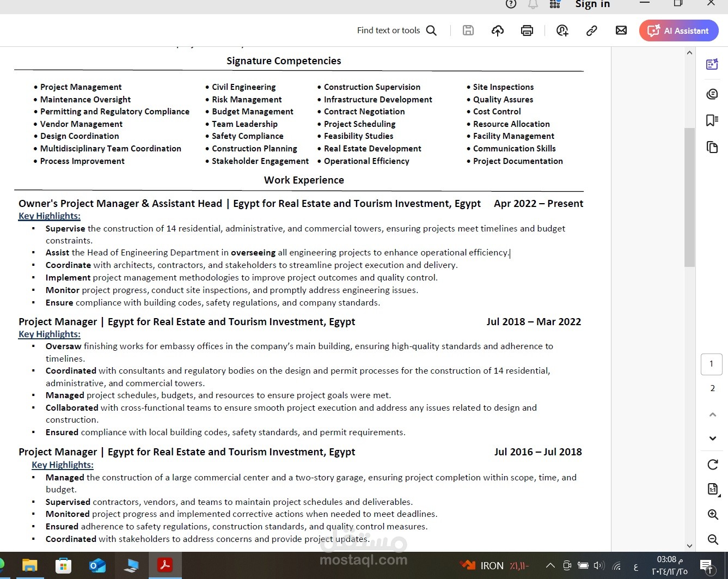The image size is (728, 579).
Task: Jump to page 2 in page navigator
Action: pyautogui.click(x=712, y=388)
